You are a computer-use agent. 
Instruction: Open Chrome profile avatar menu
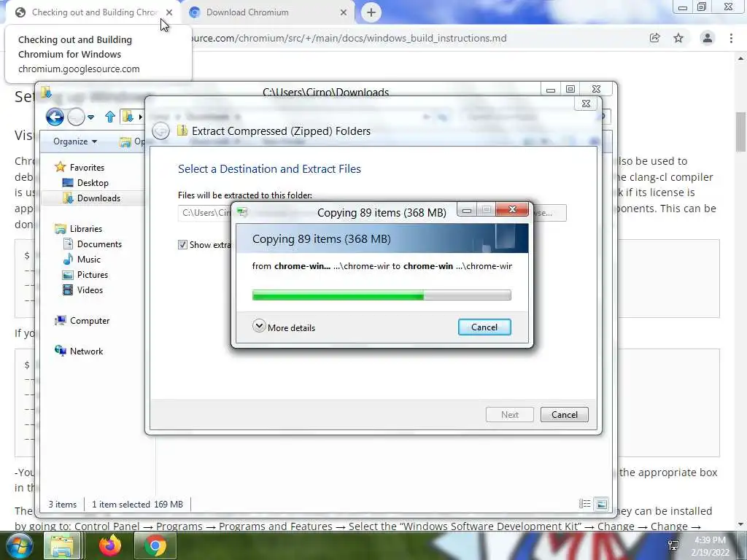tap(708, 38)
